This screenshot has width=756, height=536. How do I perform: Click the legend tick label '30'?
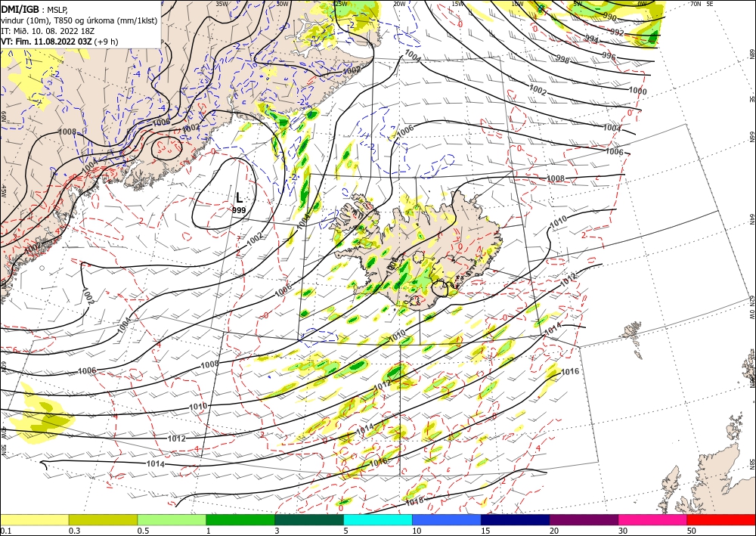click(x=623, y=531)
